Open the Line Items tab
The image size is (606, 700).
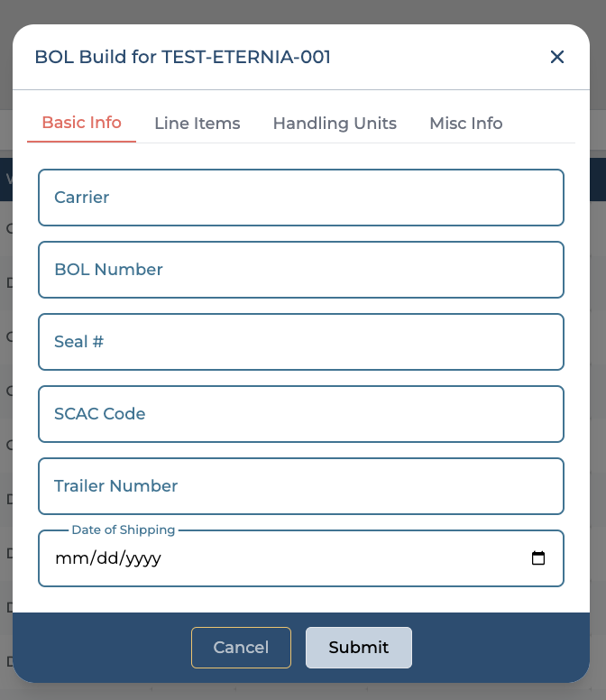197,124
